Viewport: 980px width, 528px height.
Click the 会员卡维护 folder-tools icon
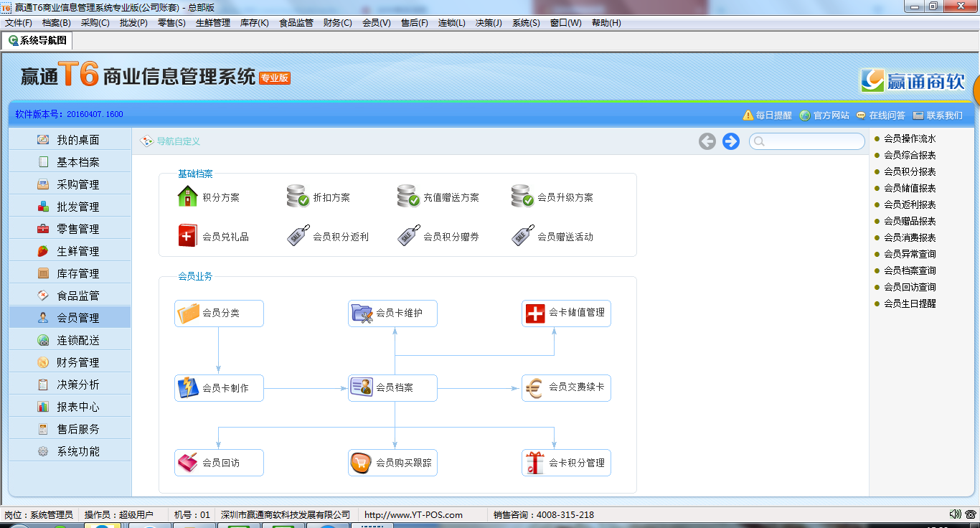pyautogui.click(x=362, y=313)
